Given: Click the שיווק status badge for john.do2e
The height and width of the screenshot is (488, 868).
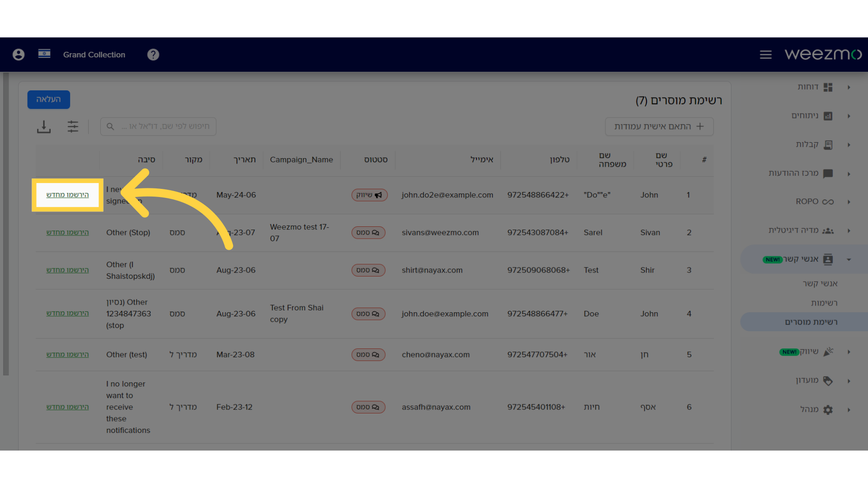Looking at the screenshot, I should point(369,195).
